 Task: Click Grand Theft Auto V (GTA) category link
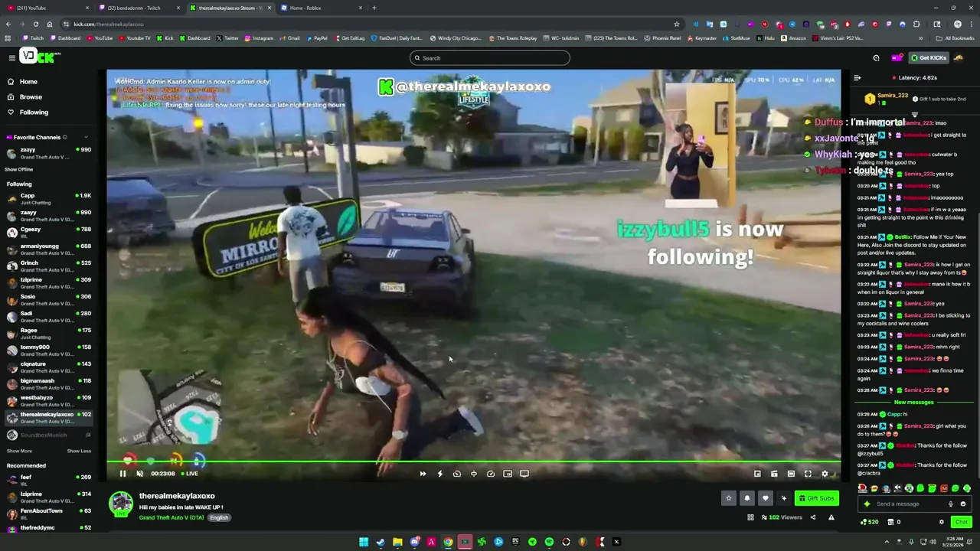(x=171, y=517)
